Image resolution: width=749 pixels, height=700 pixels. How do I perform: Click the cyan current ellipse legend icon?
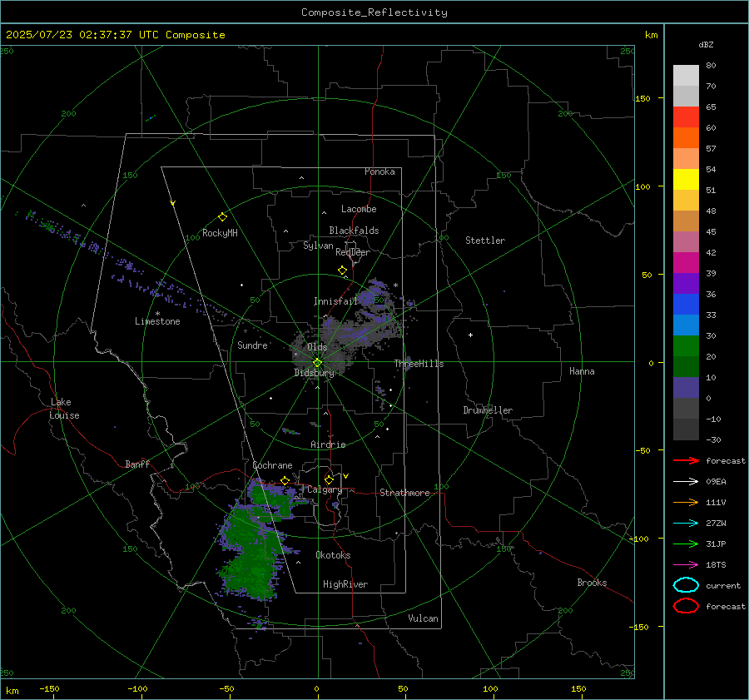pos(686,585)
